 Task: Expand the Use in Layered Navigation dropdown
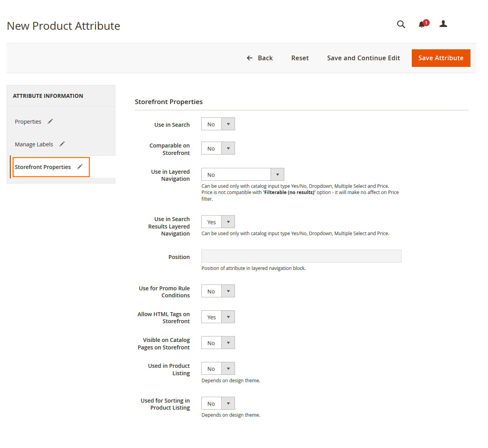[243, 175]
